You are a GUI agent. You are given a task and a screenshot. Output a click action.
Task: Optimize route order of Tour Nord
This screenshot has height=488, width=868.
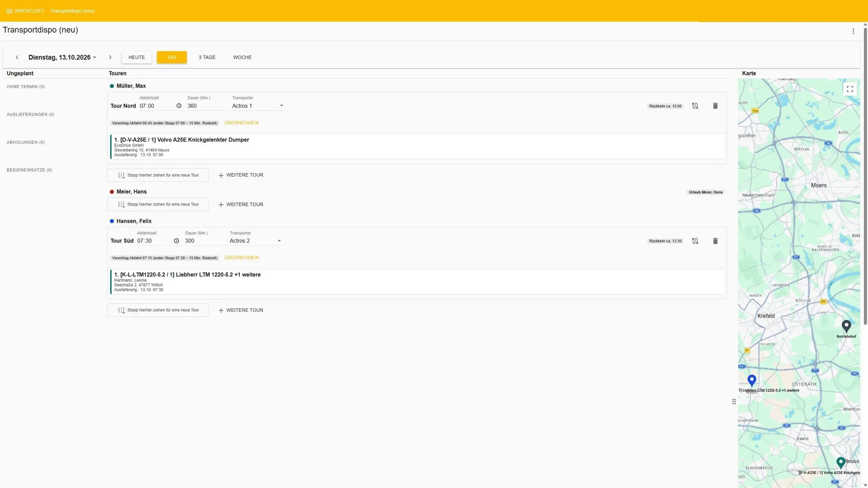click(695, 106)
